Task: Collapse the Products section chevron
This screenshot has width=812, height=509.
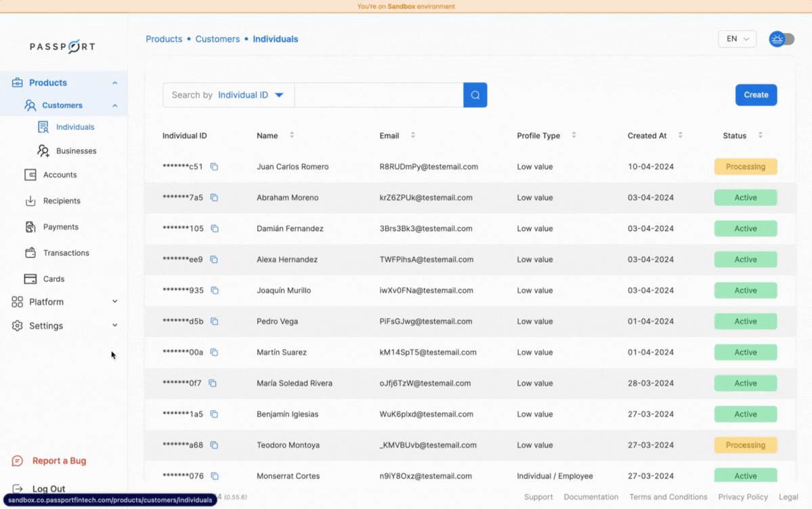Action: coord(114,83)
